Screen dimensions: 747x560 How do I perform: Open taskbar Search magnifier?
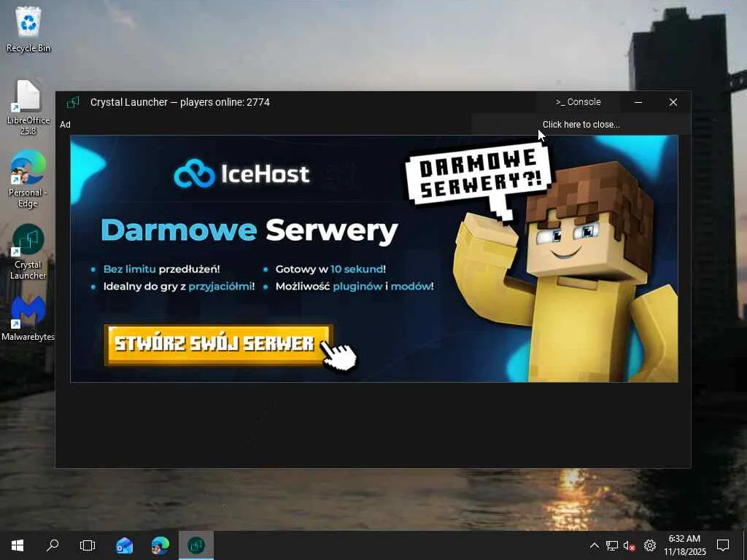[53, 545]
